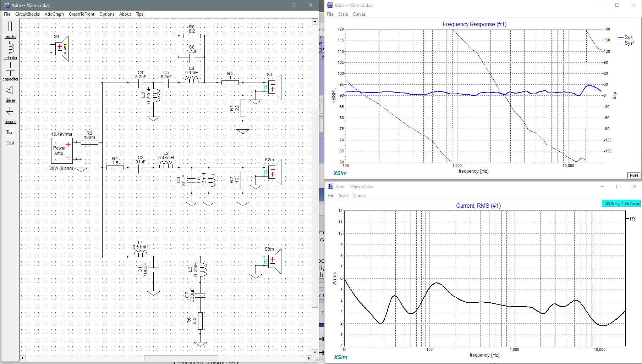
Task: Open Curves menu in Current RMS window
Action: point(360,196)
